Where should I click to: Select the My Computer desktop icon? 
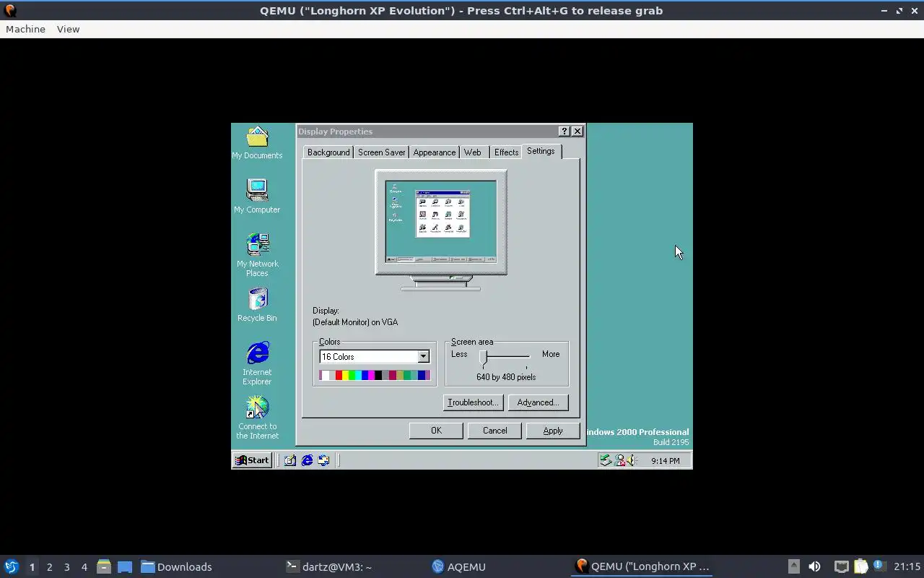[x=257, y=196]
